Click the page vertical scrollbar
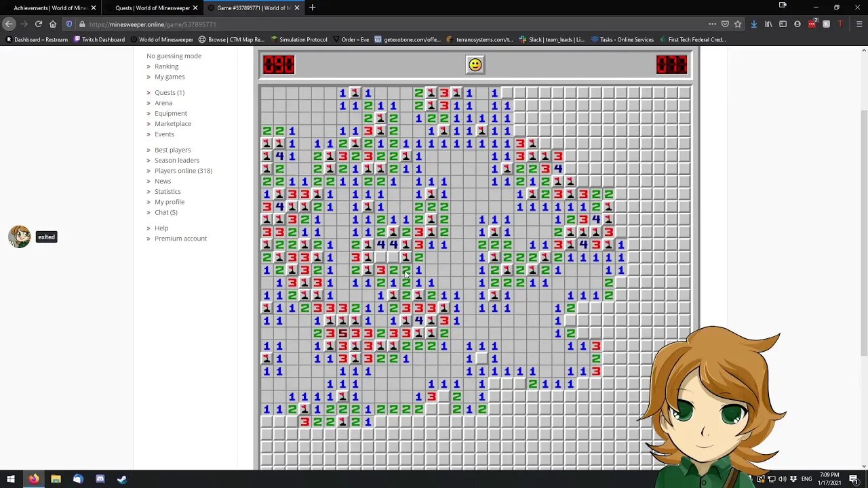 tap(863, 258)
